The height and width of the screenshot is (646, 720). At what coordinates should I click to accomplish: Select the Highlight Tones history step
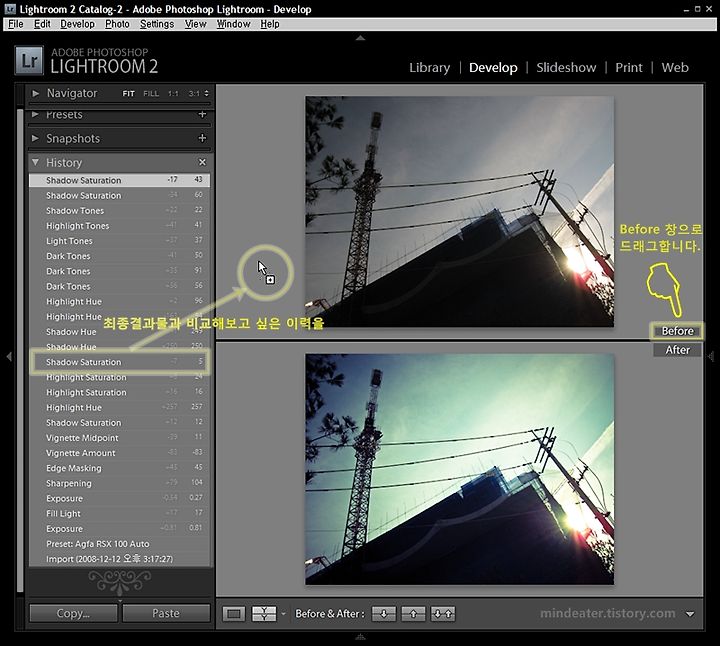(119, 225)
